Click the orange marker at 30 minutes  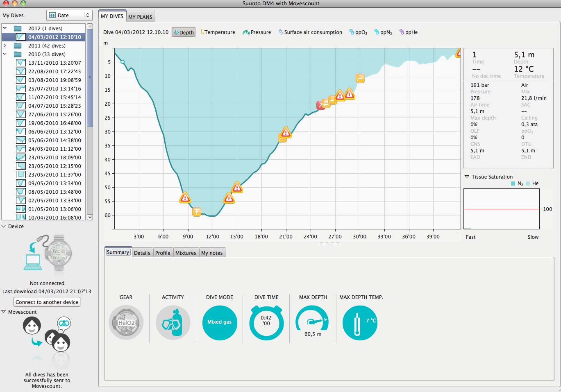[x=360, y=78]
